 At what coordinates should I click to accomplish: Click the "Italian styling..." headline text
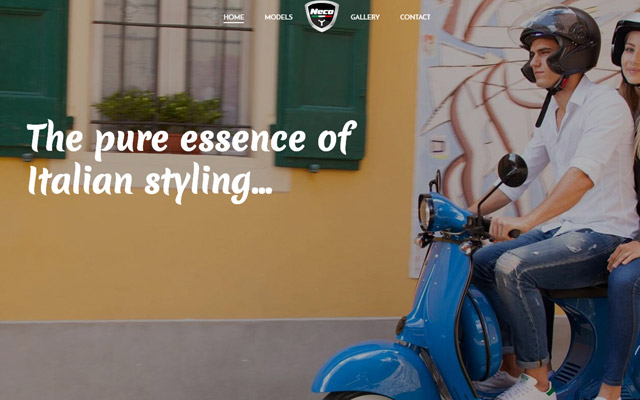point(150,182)
